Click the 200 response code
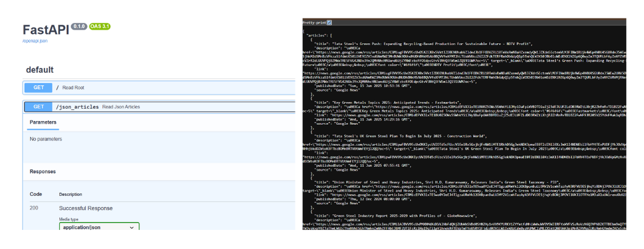 coord(34,208)
